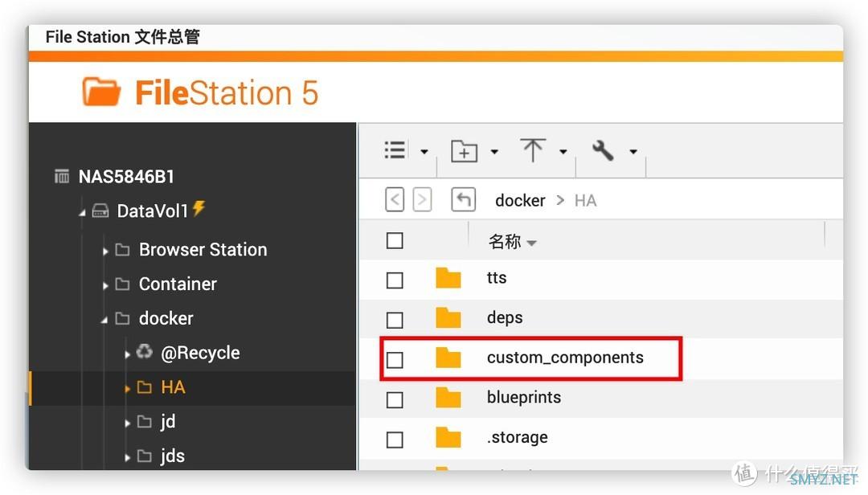Screen dimensions: 868x495
Task: Open Container folder in sidebar
Action: coord(178,284)
